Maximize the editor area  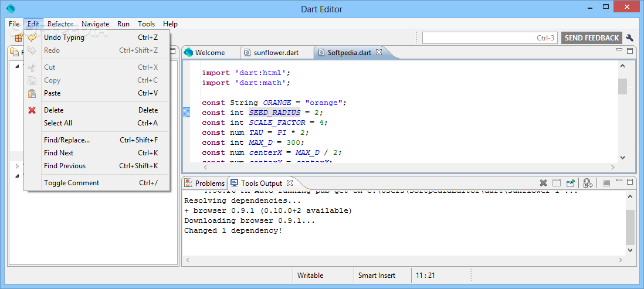click(630, 50)
